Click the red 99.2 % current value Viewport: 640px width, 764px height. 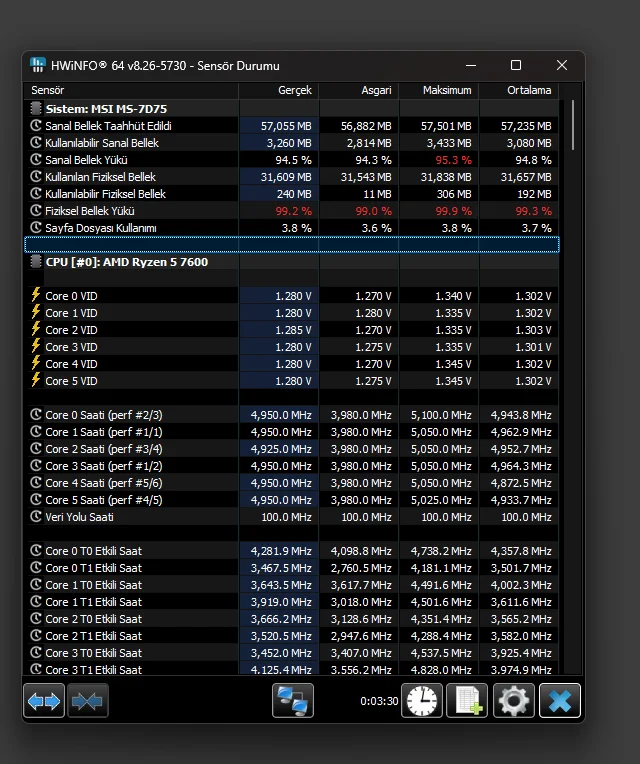(x=294, y=211)
